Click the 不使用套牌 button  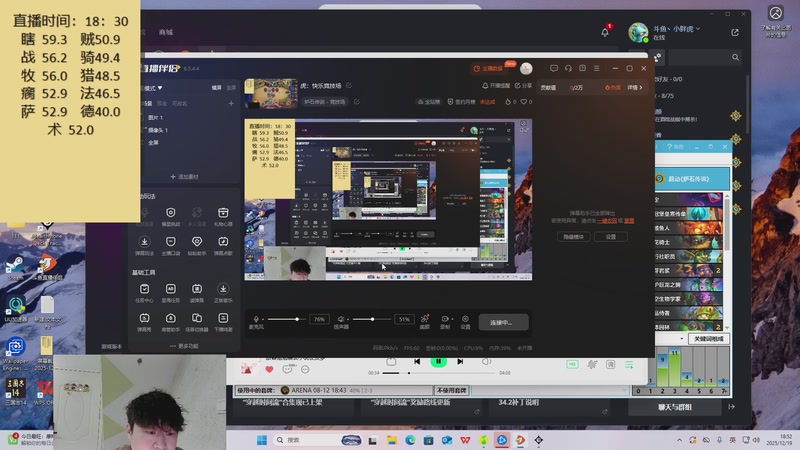coord(451,390)
